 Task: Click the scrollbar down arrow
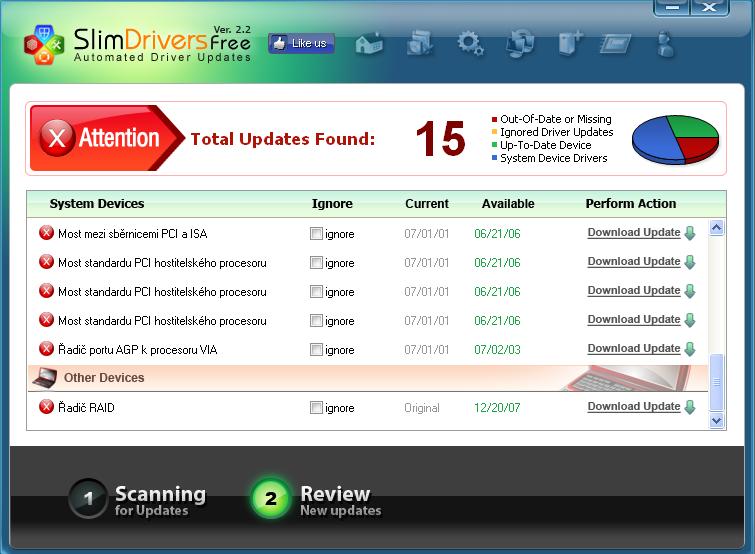(716, 421)
